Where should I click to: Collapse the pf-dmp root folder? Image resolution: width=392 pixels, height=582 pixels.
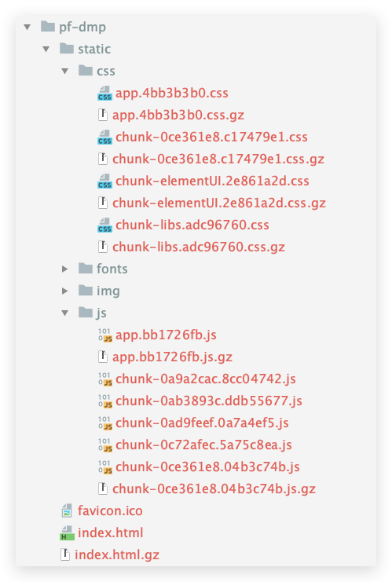27,27
